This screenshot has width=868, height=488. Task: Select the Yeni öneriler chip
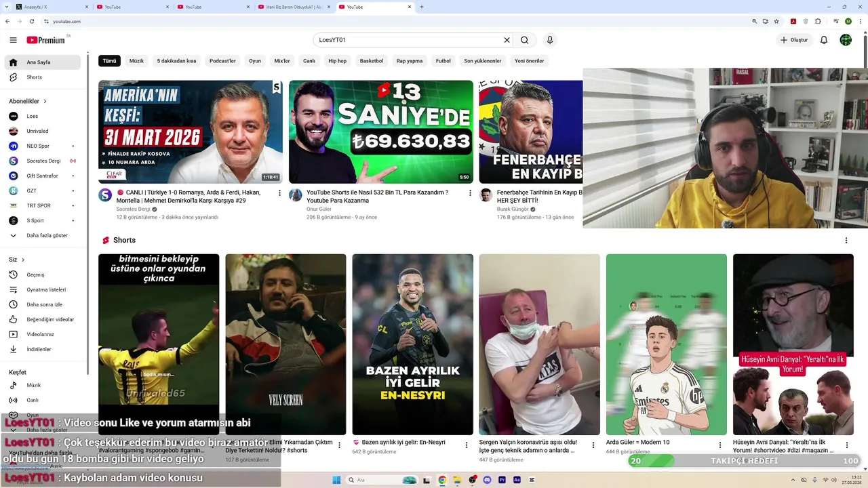(x=530, y=61)
